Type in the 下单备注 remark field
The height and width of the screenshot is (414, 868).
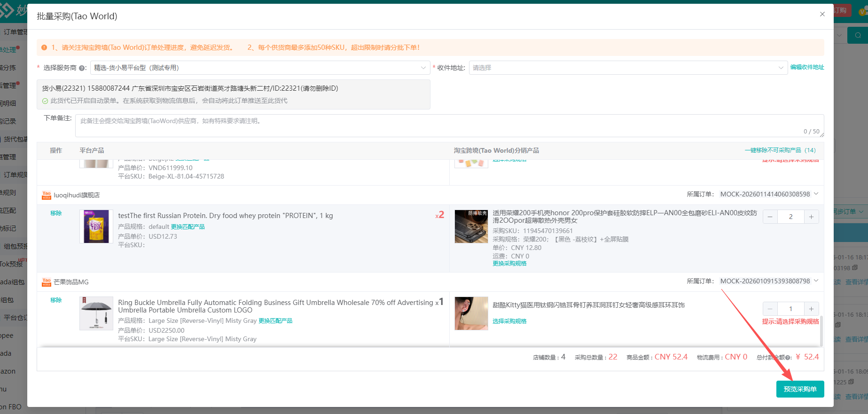(449, 125)
